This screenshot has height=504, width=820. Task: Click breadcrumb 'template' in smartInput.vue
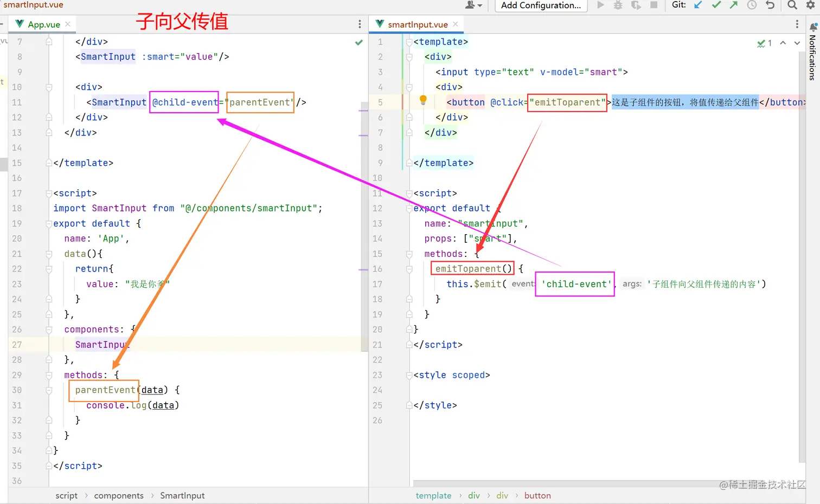coord(433,495)
